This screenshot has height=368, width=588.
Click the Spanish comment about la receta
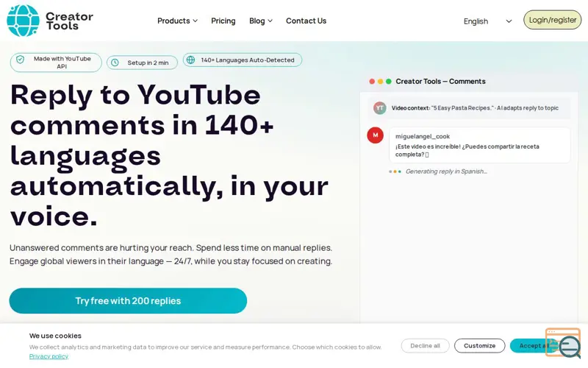coord(467,151)
